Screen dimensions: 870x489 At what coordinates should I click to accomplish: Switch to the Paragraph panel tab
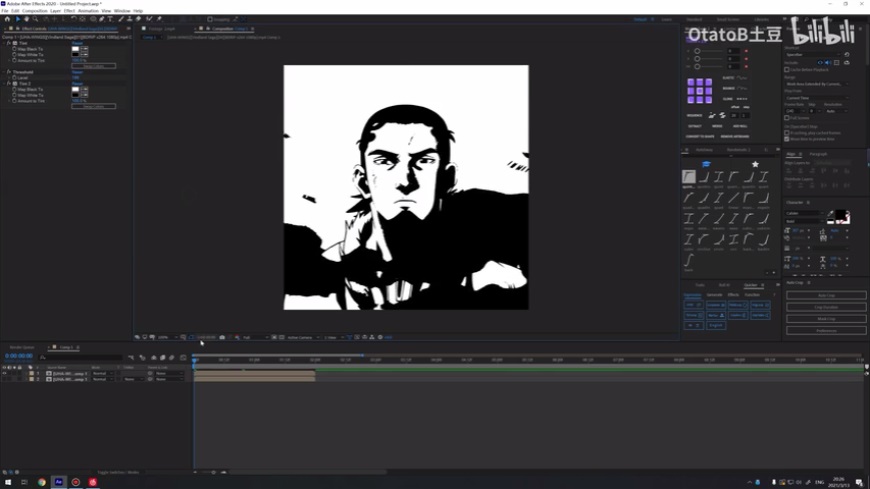(818, 154)
